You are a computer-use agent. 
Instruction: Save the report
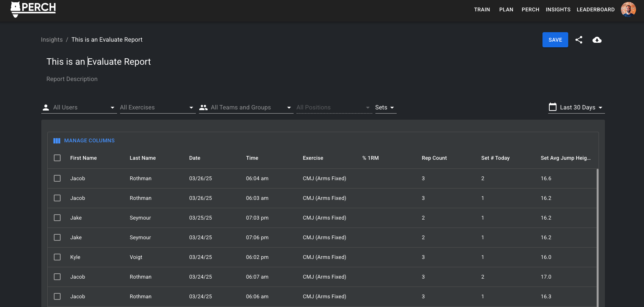tap(555, 40)
